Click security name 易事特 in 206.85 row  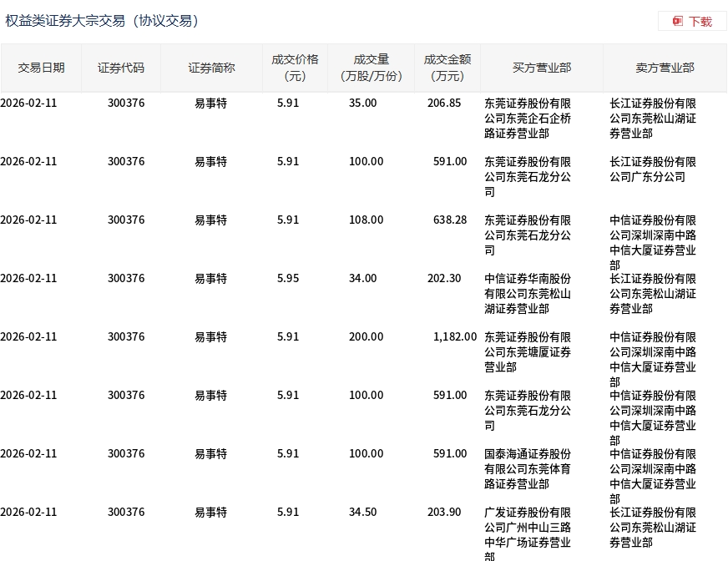[210, 103]
